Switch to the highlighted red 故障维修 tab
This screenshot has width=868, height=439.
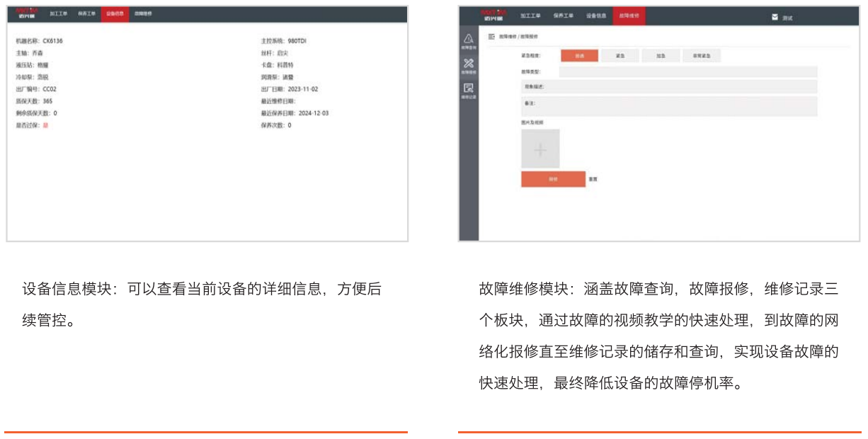[x=628, y=15]
